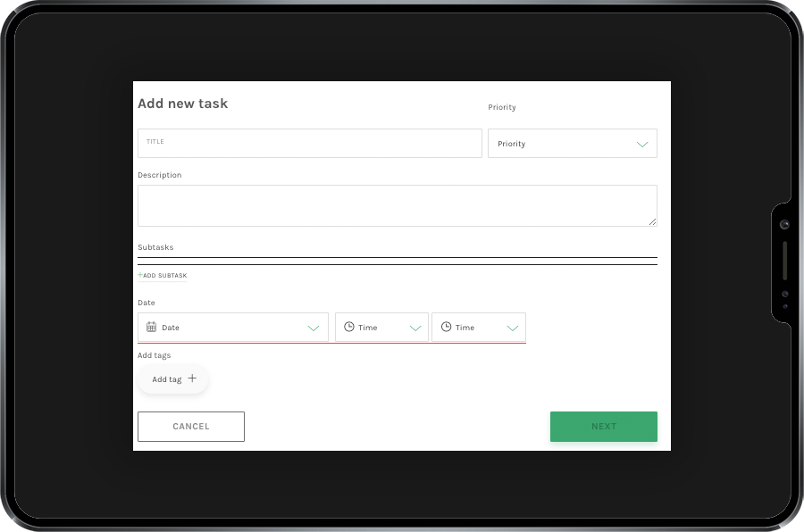
Task: Click the Description box resize handle
Action: pos(652,221)
